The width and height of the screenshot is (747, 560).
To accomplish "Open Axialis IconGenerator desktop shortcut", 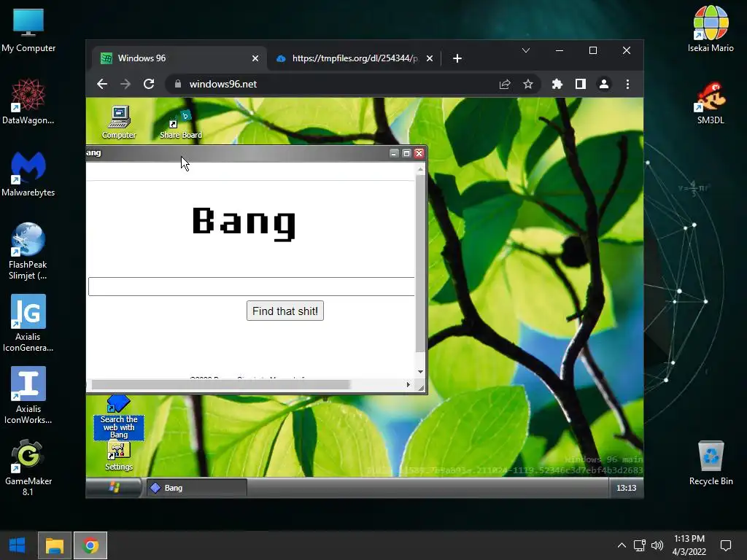I will pyautogui.click(x=28, y=323).
